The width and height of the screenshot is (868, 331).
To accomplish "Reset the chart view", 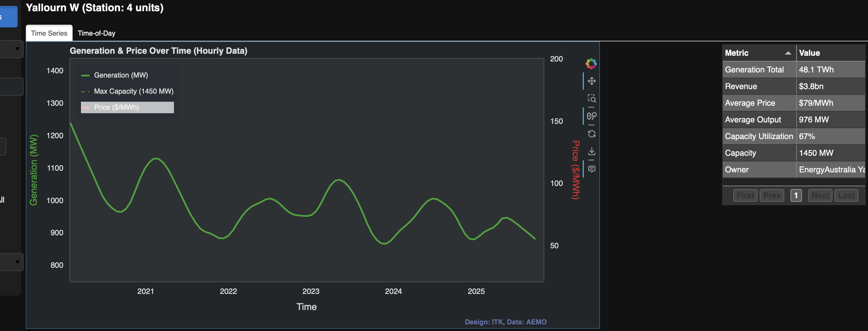I will pyautogui.click(x=591, y=134).
